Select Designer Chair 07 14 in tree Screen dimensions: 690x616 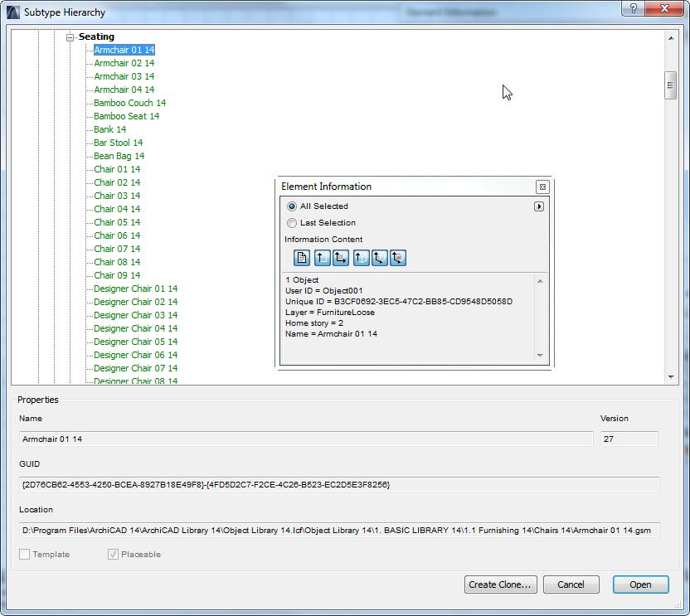point(135,368)
